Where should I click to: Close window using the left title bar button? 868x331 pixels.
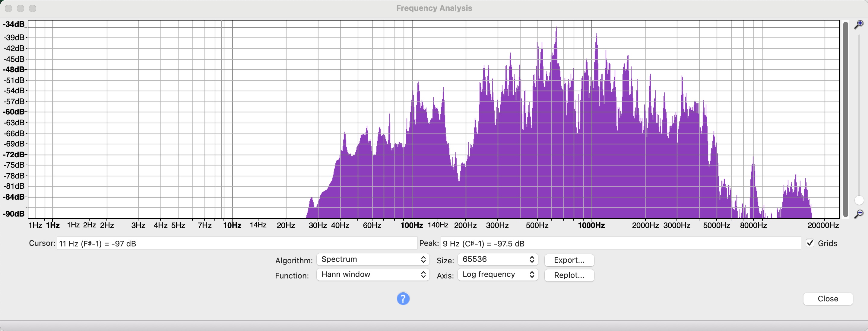[x=9, y=8]
